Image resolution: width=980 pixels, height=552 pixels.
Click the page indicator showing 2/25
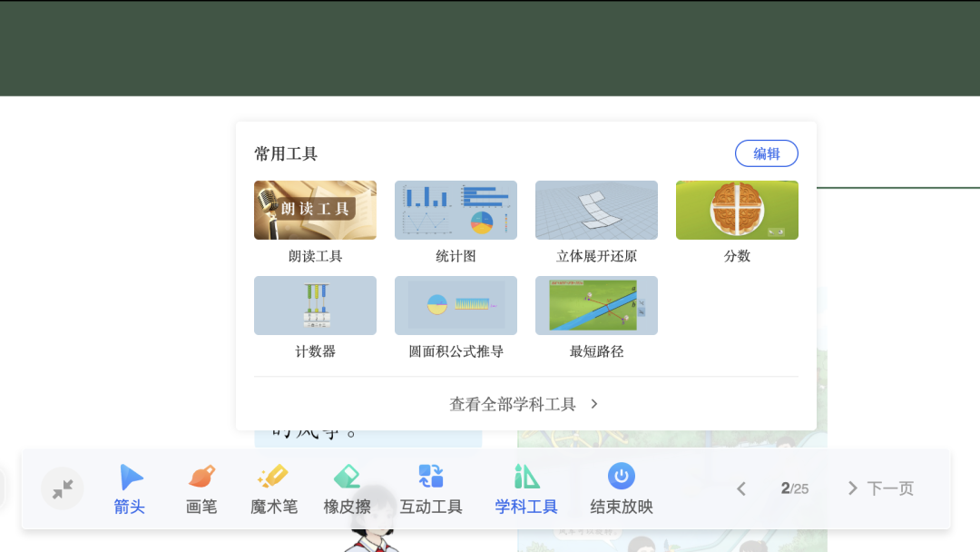[x=794, y=488]
